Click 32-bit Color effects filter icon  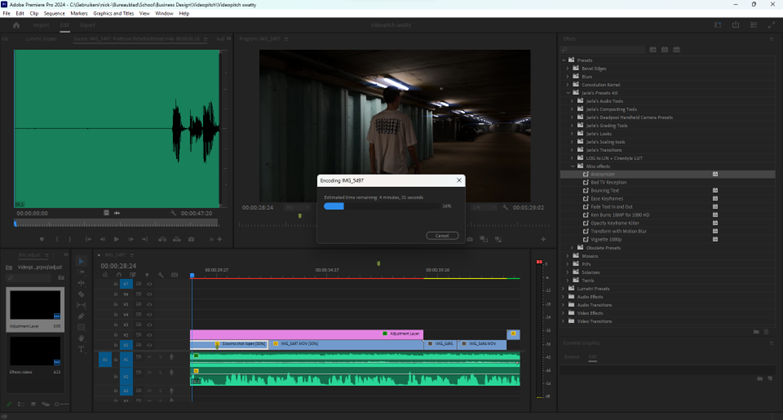[x=665, y=49]
